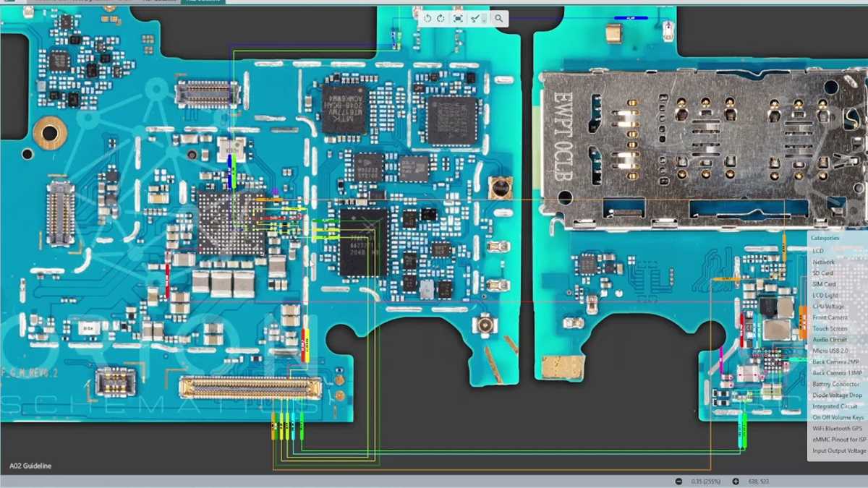Open the LCD Light category

click(825, 295)
